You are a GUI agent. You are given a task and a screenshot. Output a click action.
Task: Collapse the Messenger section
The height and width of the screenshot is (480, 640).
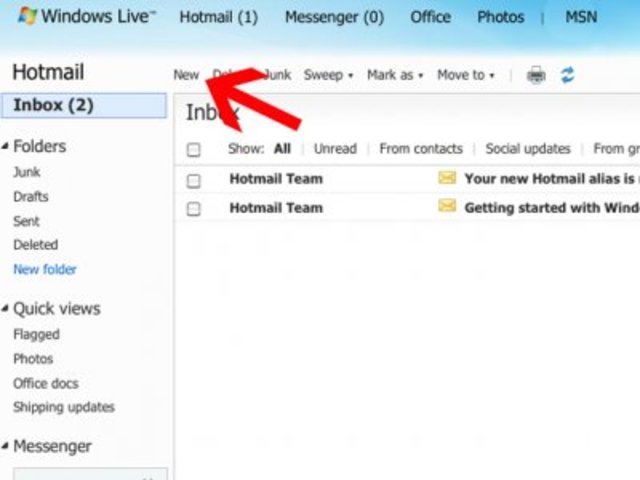[5, 446]
